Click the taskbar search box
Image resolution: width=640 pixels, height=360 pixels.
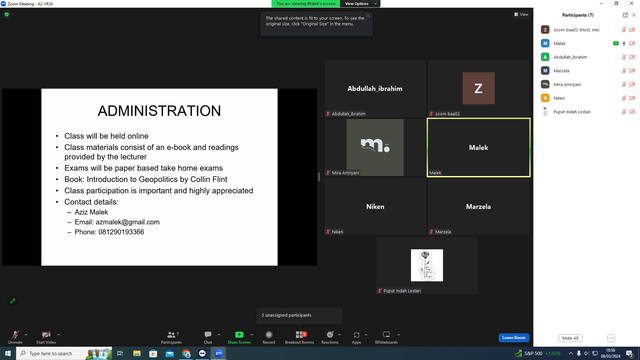pos(64,353)
